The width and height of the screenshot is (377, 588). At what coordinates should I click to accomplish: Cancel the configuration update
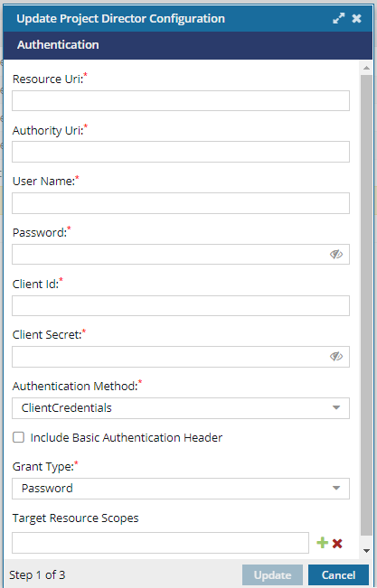pyautogui.click(x=338, y=574)
